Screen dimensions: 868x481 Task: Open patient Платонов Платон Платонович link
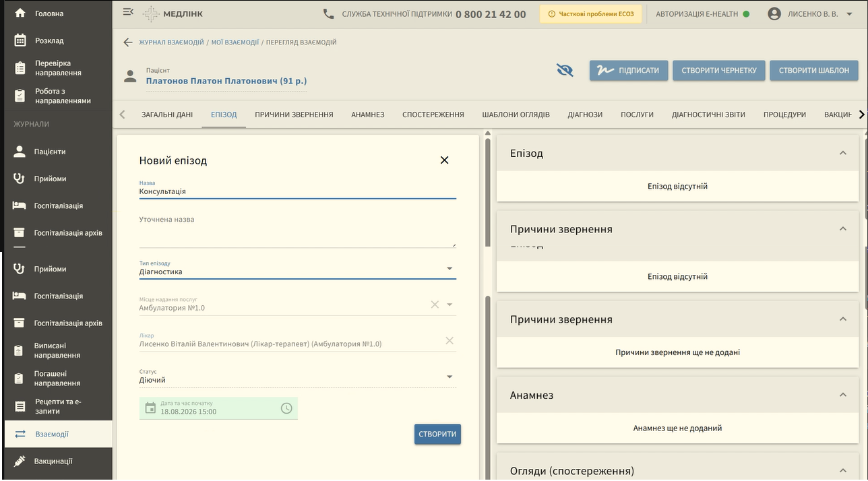226,81
